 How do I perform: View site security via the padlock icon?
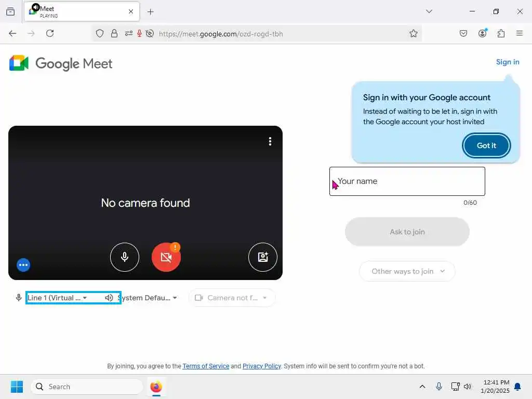114,33
